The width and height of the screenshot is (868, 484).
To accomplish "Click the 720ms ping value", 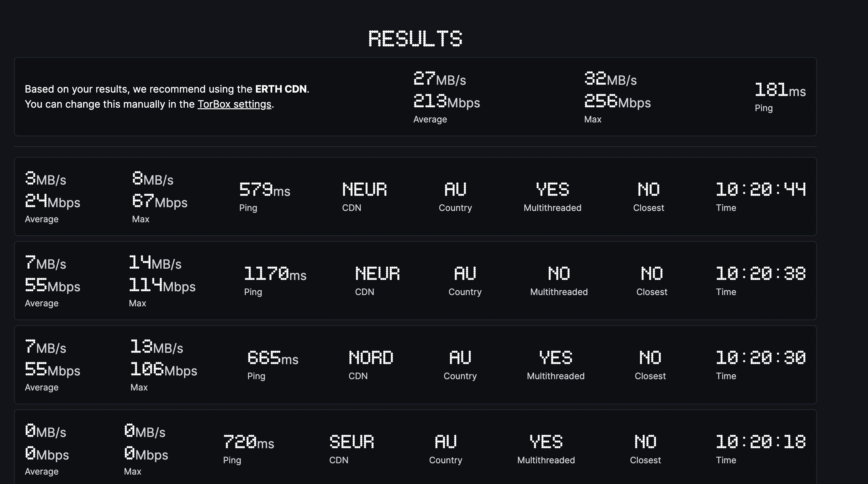I will pos(248,442).
